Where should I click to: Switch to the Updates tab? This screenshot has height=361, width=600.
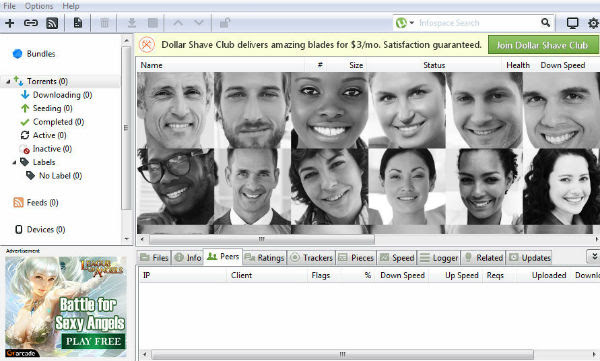[530, 258]
